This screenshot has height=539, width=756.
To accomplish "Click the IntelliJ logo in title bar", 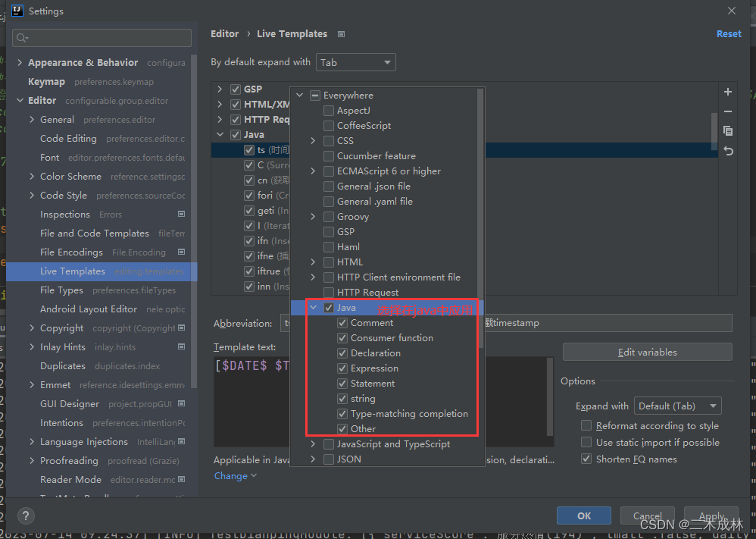I will 17,11.
